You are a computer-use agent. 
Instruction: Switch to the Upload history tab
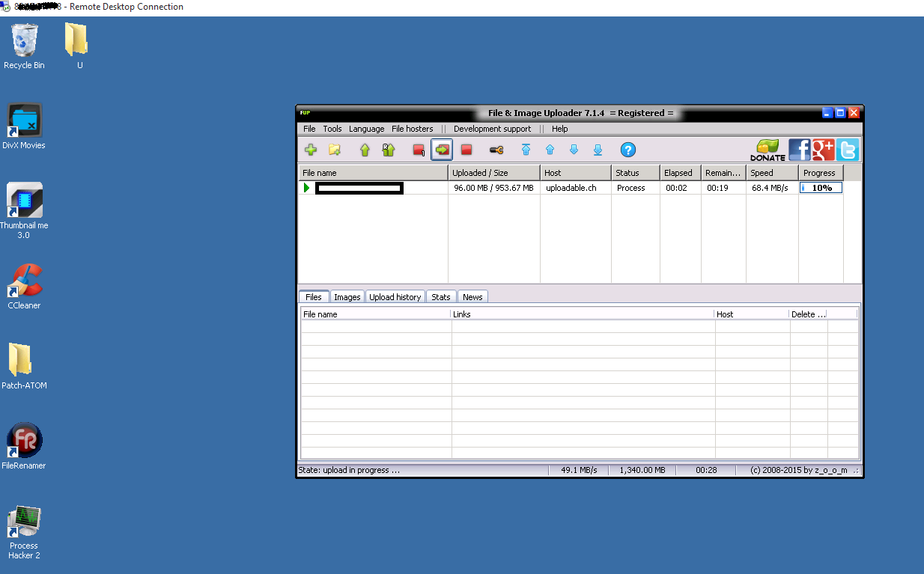coord(395,297)
